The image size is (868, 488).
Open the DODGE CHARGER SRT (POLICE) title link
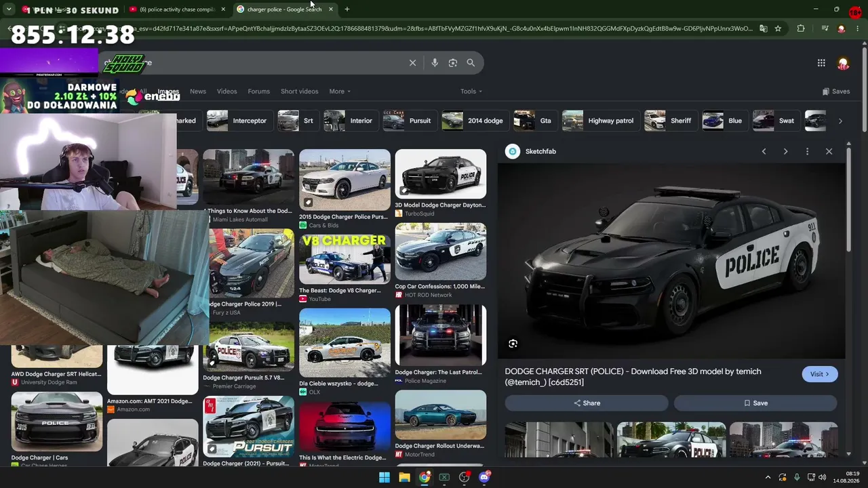[x=633, y=377]
